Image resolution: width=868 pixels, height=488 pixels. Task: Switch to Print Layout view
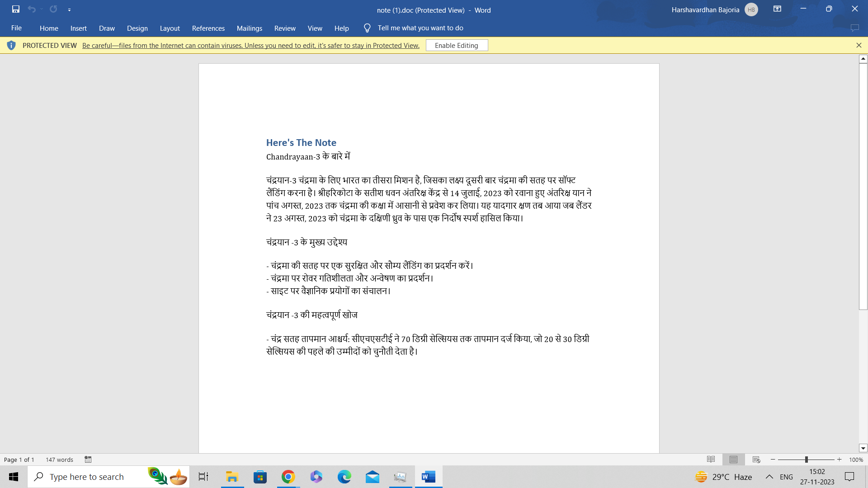733,460
